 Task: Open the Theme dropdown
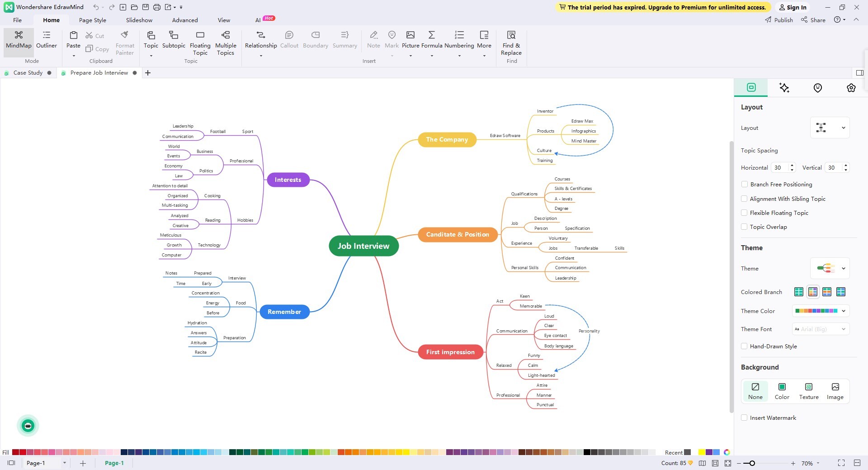[830, 268]
